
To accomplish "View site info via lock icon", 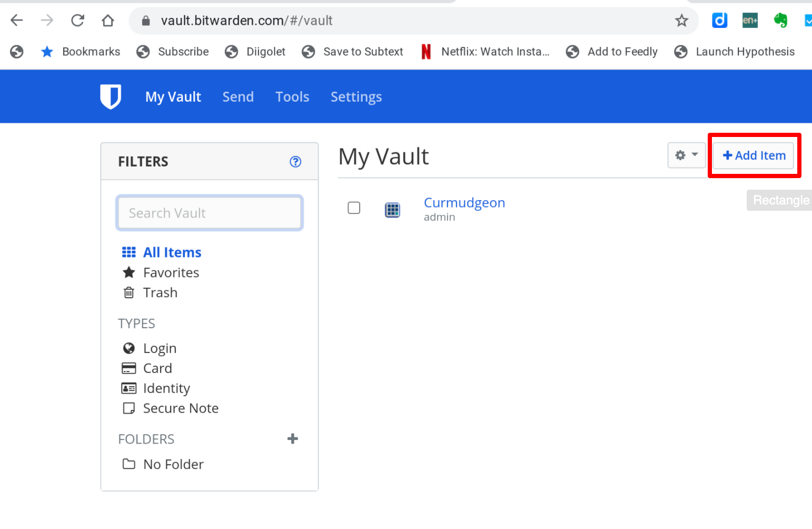I will 146,21.
